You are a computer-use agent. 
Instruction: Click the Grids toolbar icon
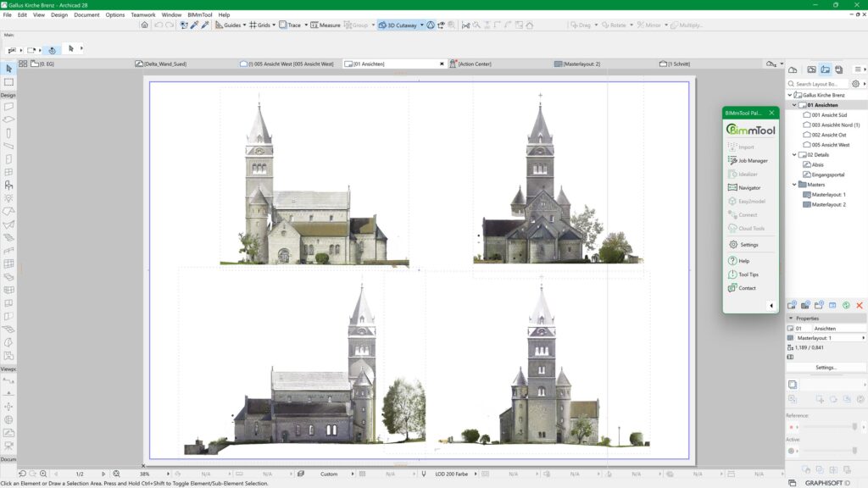257,25
